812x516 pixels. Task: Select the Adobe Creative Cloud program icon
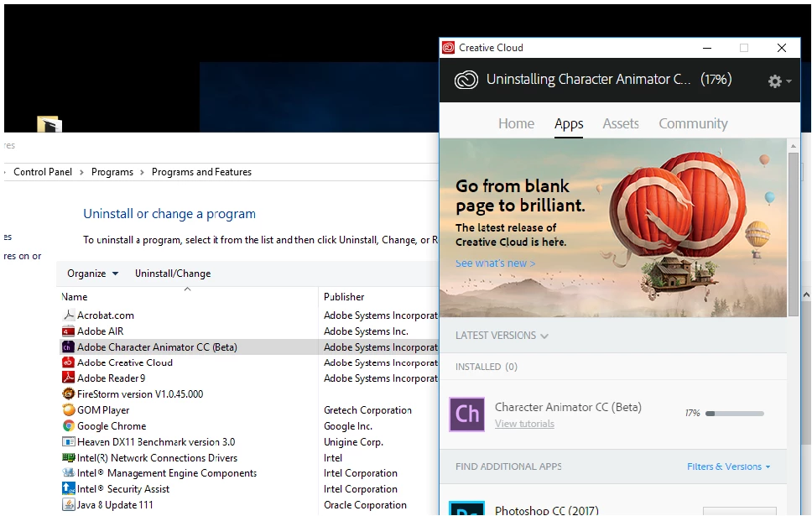point(68,362)
